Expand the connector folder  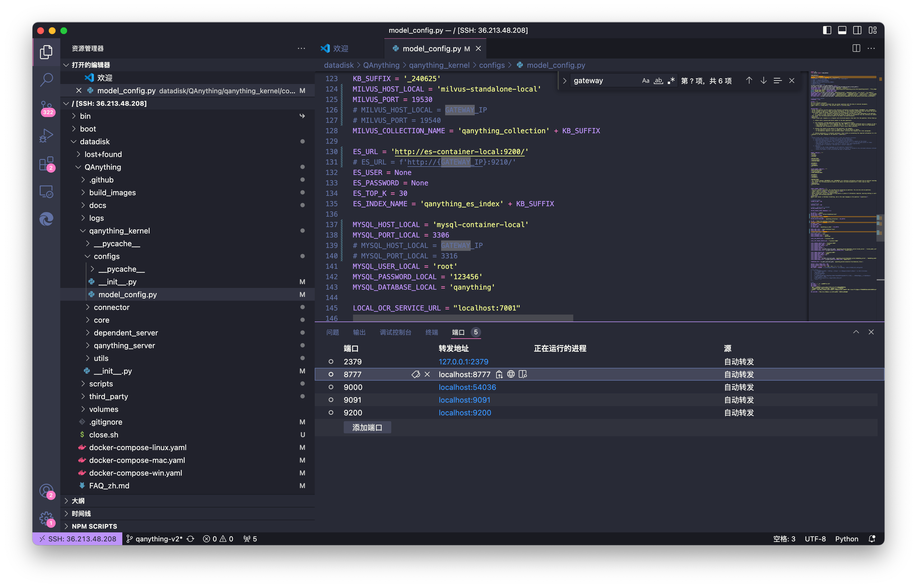point(88,307)
